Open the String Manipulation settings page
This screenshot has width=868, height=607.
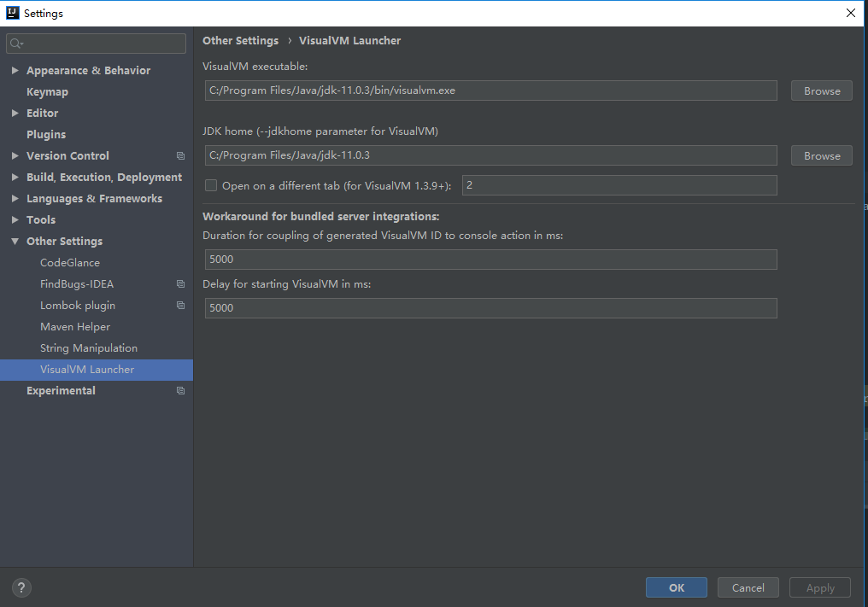tap(88, 347)
